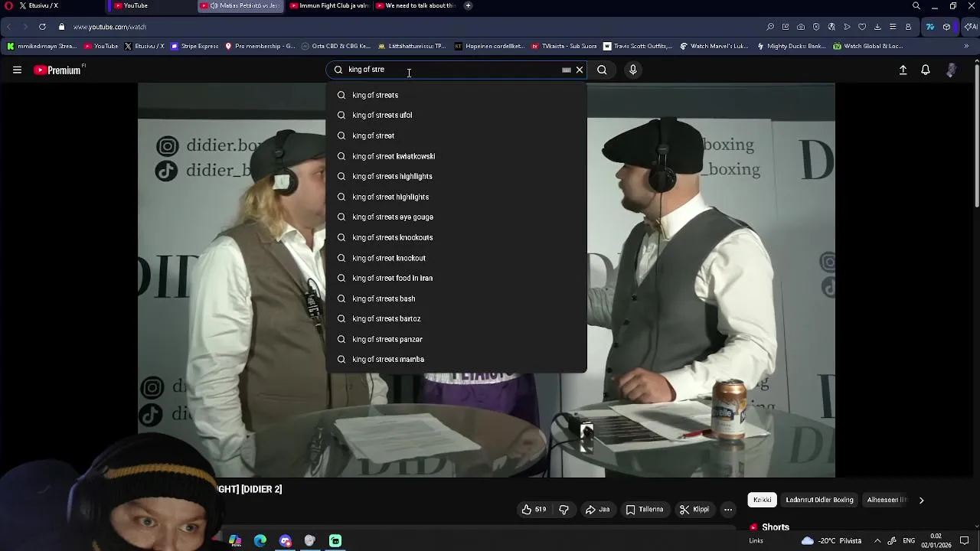
Task: Start voice search with the microphone
Action: [x=632, y=70]
